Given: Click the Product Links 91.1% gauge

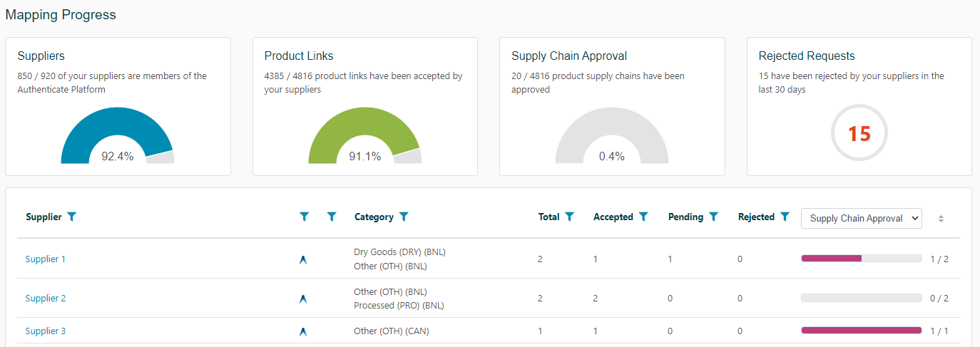Looking at the screenshot, I should (364, 137).
